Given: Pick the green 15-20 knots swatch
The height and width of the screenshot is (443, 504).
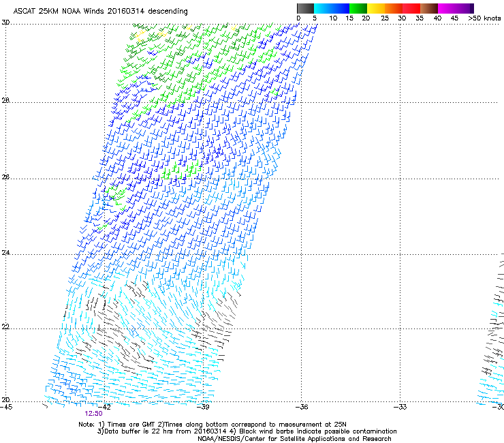Looking at the screenshot, I should click(x=358, y=8).
